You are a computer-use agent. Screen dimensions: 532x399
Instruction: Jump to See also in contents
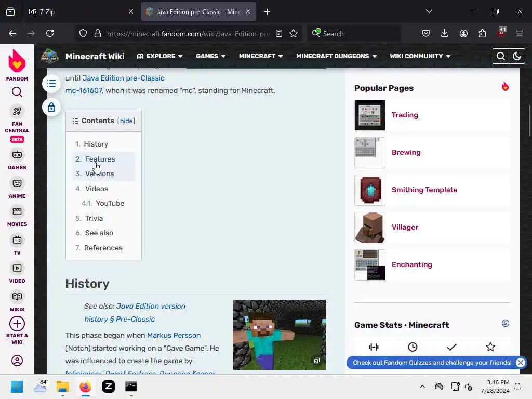(99, 233)
